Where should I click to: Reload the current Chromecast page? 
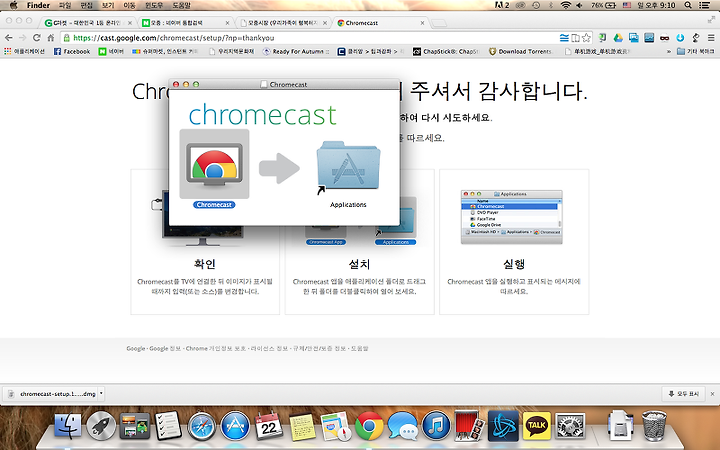tap(37, 38)
